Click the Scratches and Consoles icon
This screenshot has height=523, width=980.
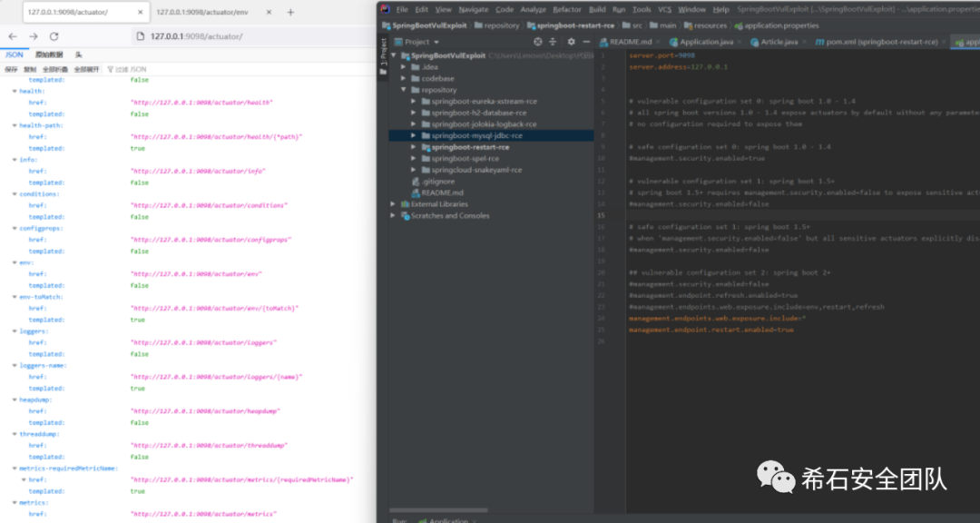405,216
